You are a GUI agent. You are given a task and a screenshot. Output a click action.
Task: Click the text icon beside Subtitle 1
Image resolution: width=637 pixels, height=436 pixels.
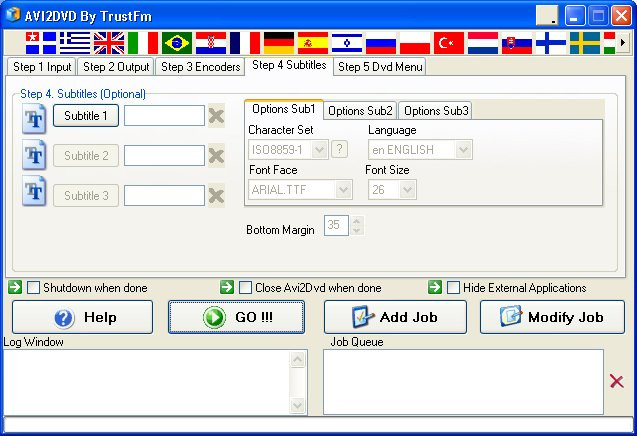click(x=34, y=119)
